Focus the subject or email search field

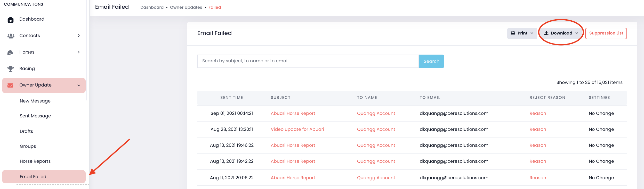(x=308, y=61)
